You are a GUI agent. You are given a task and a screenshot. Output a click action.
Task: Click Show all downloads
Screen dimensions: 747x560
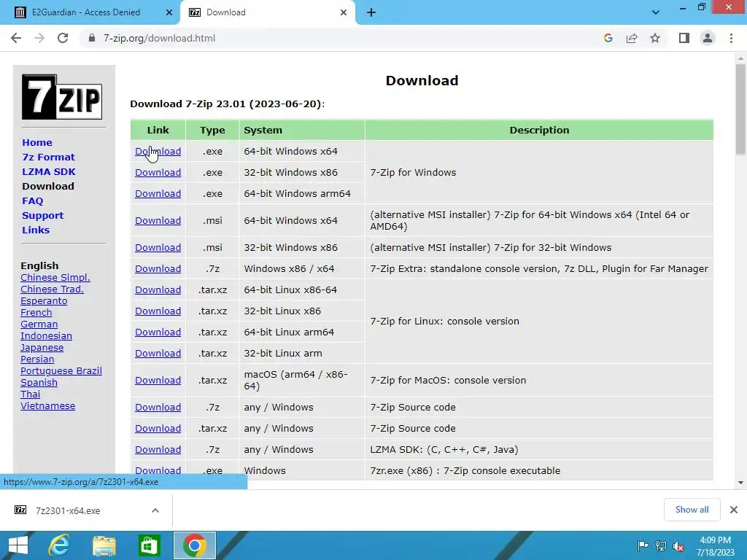coord(692,510)
